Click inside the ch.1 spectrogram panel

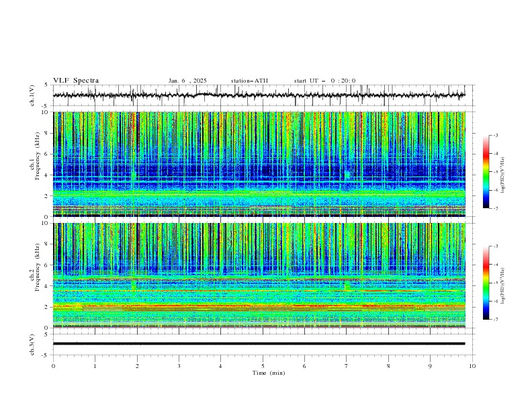259,164
